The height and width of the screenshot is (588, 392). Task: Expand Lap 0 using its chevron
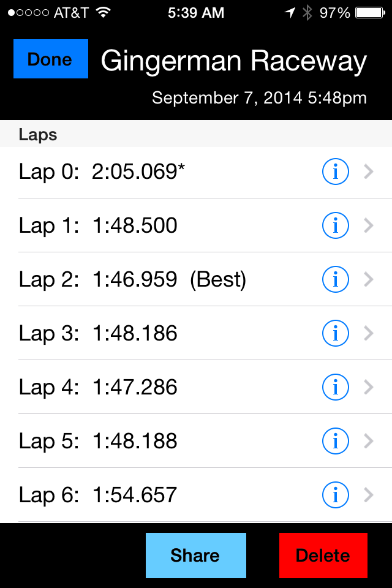(x=368, y=172)
